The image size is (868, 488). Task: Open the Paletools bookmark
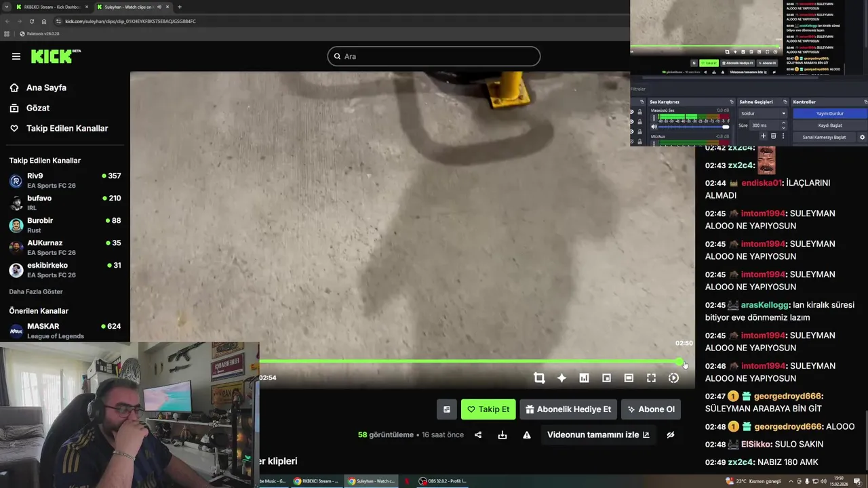tap(39, 33)
